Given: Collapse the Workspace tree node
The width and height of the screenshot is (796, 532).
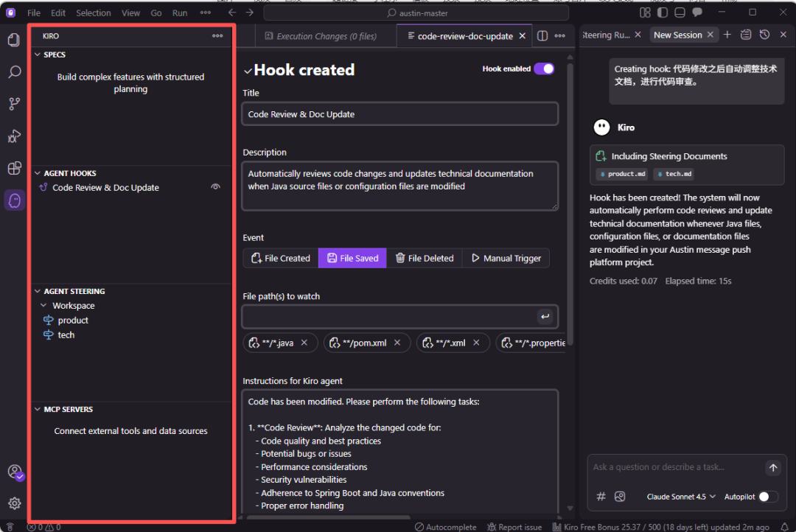Looking at the screenshot, I should [x=43, y=306].
